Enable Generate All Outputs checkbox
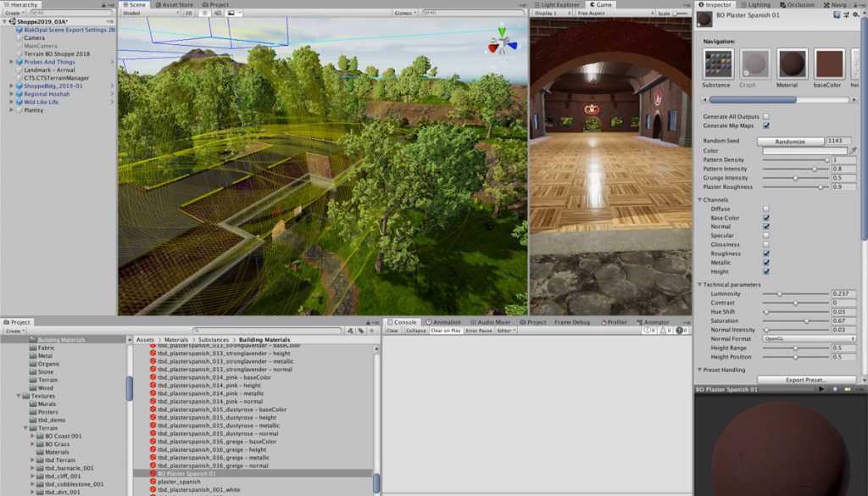The image size is (868, 496). 766,117
